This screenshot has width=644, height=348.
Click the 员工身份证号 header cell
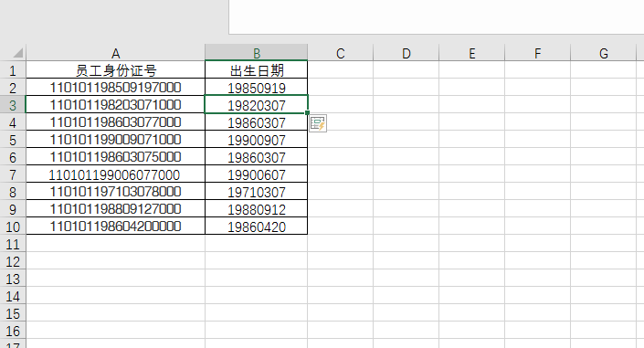click(115, 70)
